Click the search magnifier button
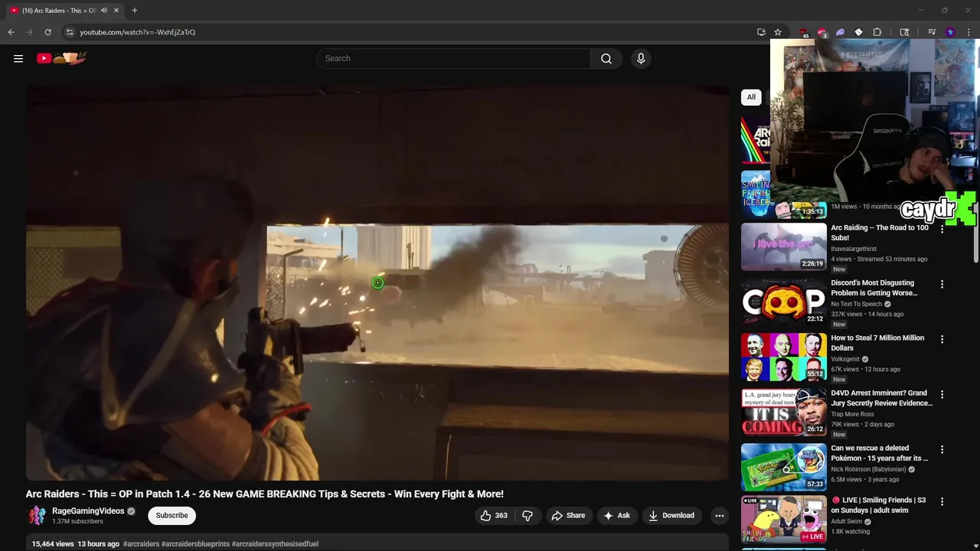The width and height of the screenshot is (980, 551). pos(606,58)
